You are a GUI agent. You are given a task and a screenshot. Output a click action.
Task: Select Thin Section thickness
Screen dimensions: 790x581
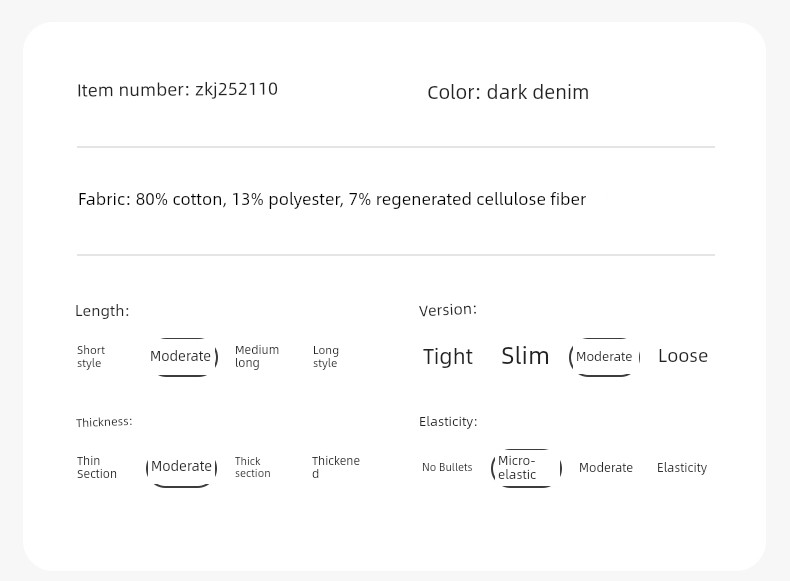[x=96, y=467]
